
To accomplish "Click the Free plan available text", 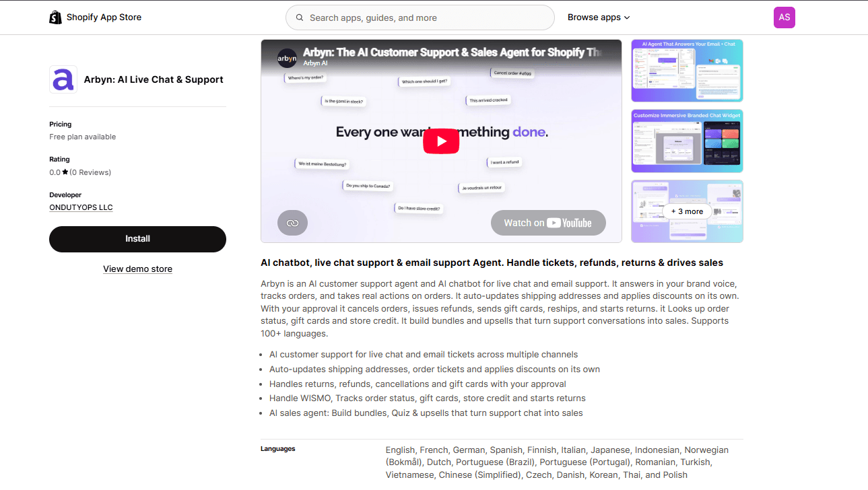I will tap(83, 137).
